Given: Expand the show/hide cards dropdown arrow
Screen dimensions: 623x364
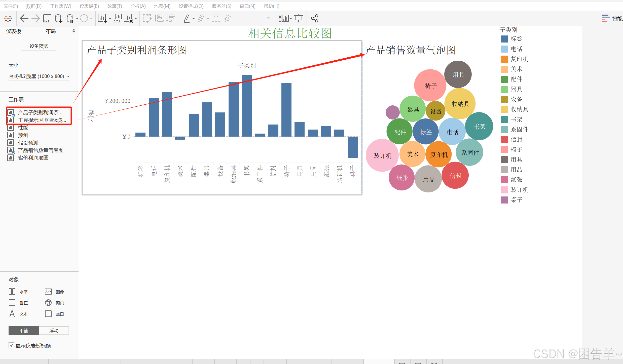Looking at the screenshot, I should (291, 18).
